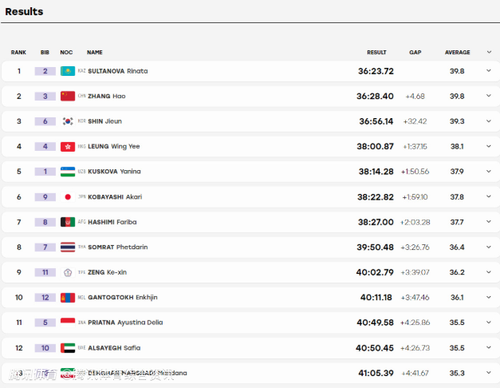Image resolution: width=500 pixels, height=388 pixels.
Task: Click the result time 38:00.87
Action: tap(375, 146)
